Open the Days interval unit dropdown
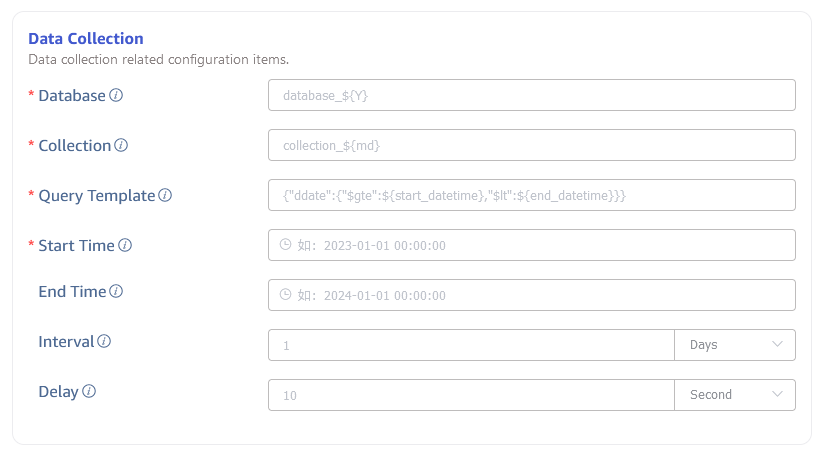Viewport: 824px width, 458px height. pos(735,345)
